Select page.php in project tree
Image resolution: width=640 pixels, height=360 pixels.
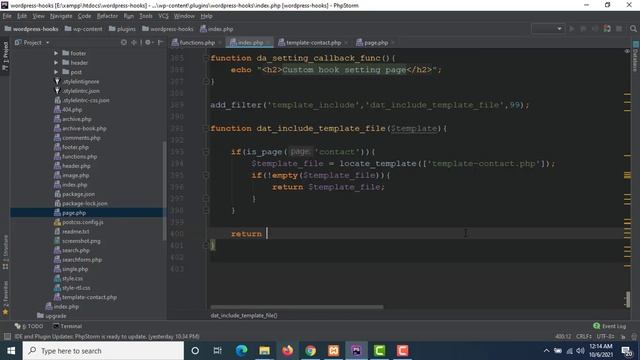(74, 213)
